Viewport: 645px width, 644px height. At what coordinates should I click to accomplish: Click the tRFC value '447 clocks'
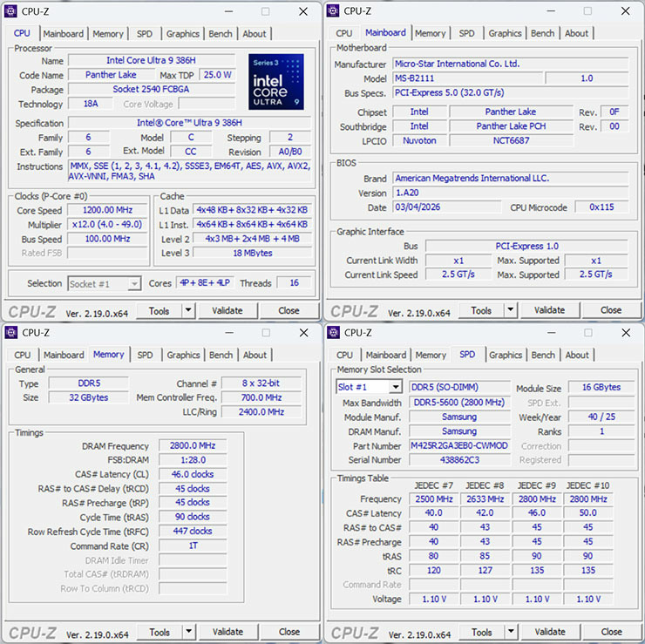193,532
